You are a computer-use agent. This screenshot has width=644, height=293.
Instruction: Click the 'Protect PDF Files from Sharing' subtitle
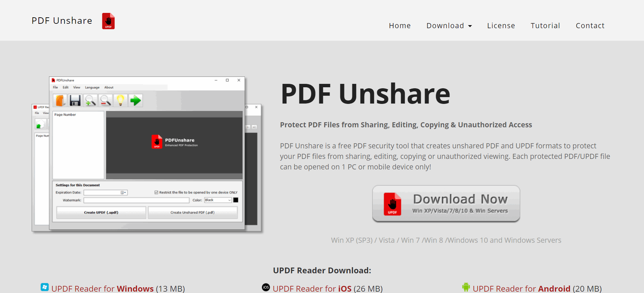tap(406, 125)
